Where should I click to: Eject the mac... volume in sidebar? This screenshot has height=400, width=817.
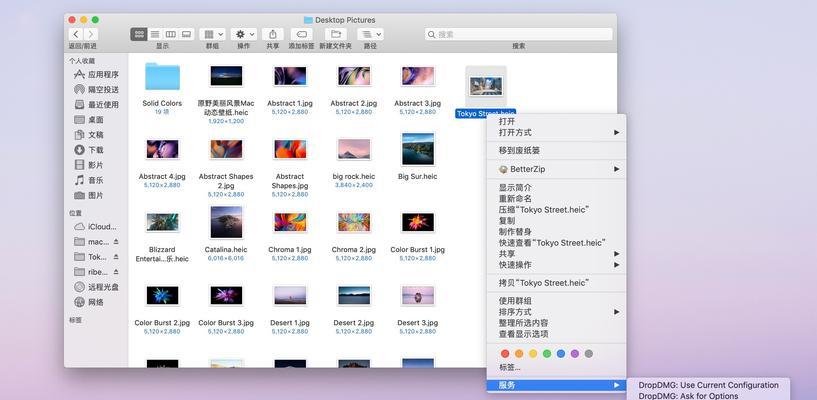(116, 242)
